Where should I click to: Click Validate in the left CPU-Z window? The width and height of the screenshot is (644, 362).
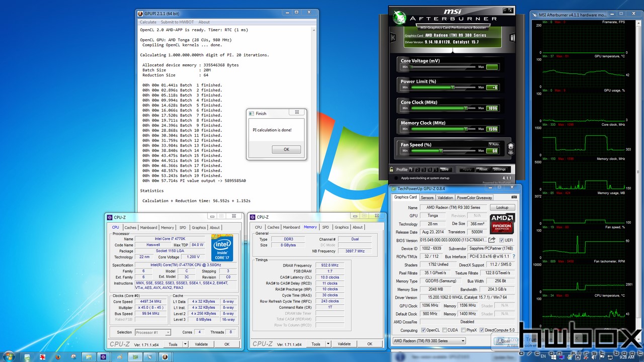(x=201, y=344)
